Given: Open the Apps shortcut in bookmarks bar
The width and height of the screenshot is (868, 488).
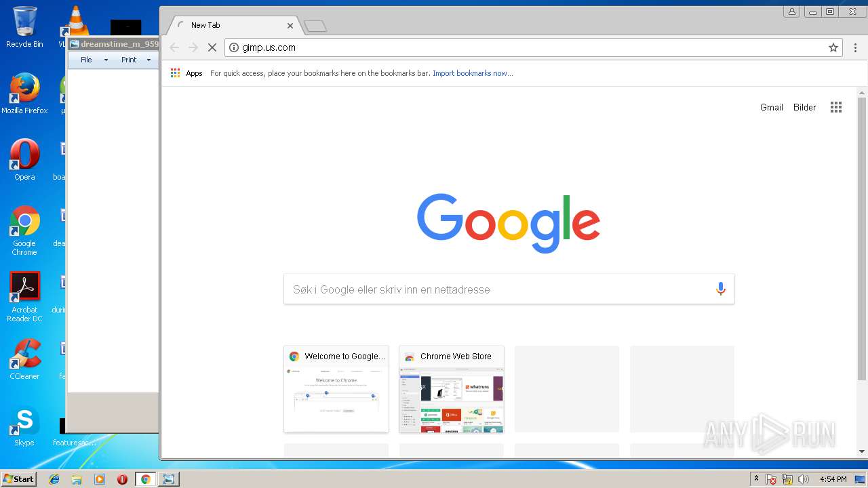Looking at the screenshot, I should coord(186,73).
